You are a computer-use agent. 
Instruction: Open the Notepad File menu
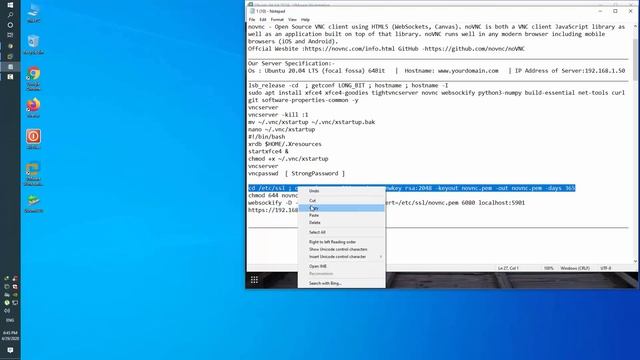coord(252,20)
